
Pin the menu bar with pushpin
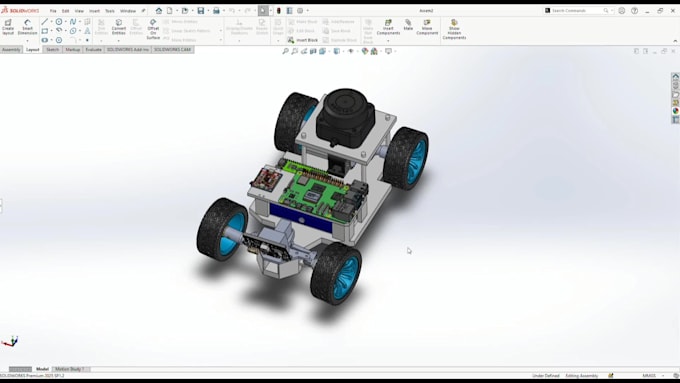click(143, 11)
